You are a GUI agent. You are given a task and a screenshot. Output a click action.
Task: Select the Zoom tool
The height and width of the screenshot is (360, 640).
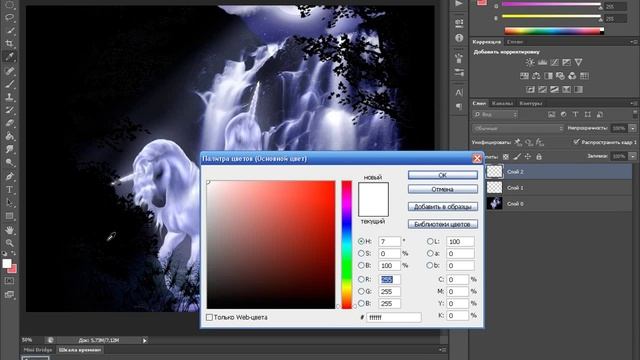tap(9, 243)
